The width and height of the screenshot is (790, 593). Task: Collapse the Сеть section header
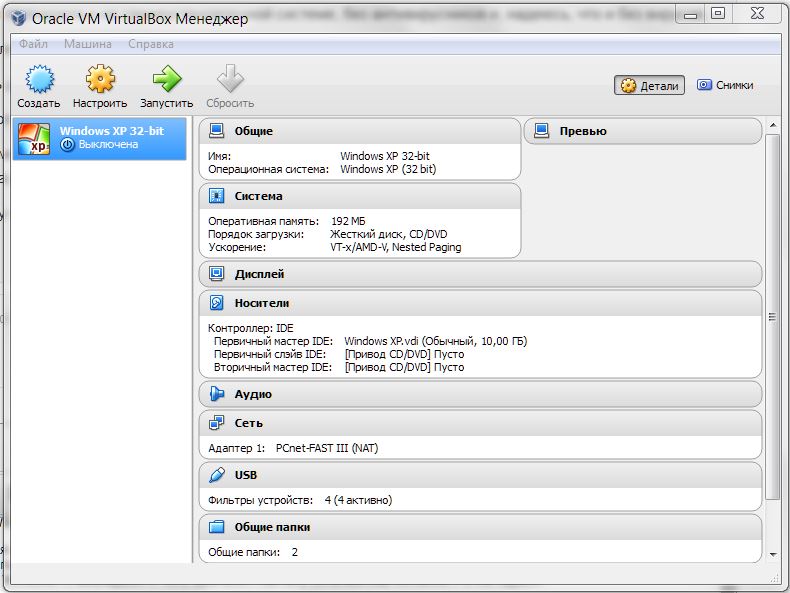(481, 423)
